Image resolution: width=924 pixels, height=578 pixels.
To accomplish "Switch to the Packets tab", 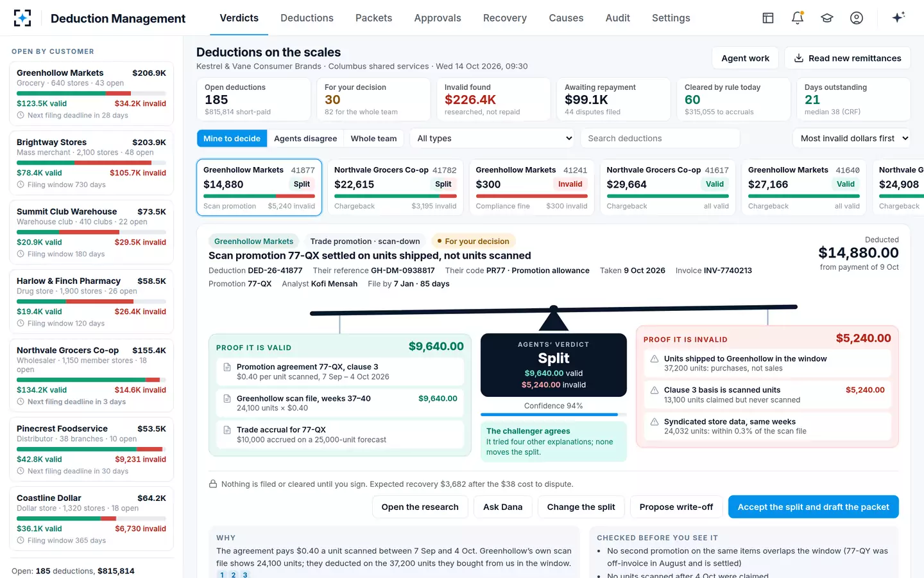I will click(x=373, y=18).
